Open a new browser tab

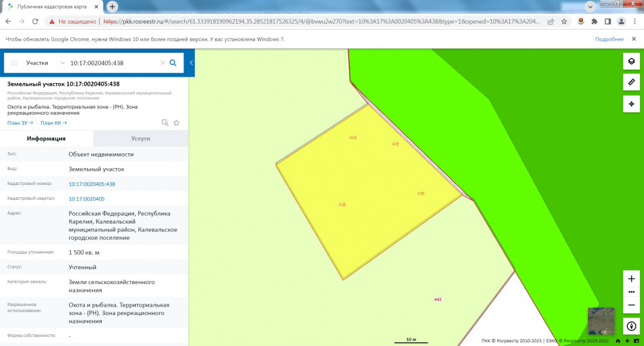click(x=112, y=6)
